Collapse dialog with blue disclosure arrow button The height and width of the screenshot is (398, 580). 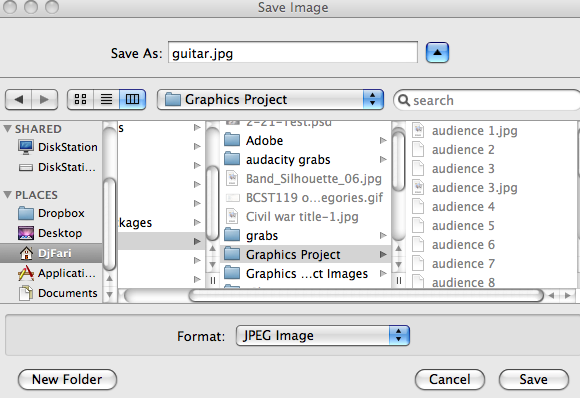(x=437, y=53)
